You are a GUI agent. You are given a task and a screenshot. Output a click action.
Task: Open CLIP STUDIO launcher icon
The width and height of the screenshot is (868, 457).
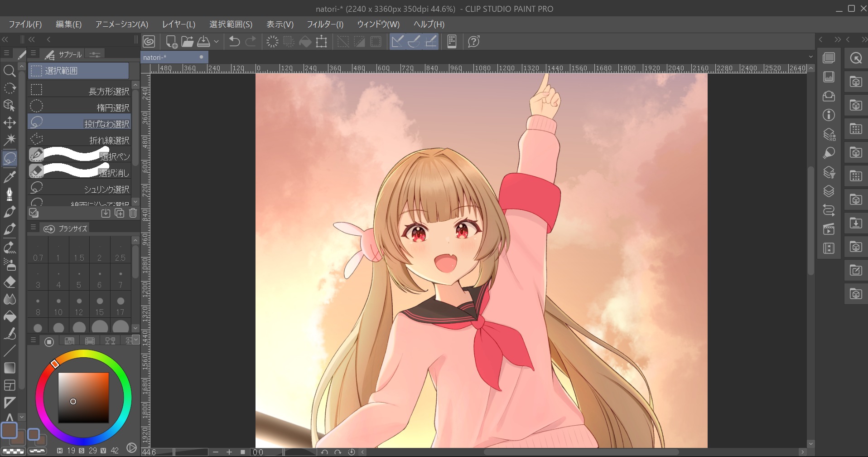point(149,42)
